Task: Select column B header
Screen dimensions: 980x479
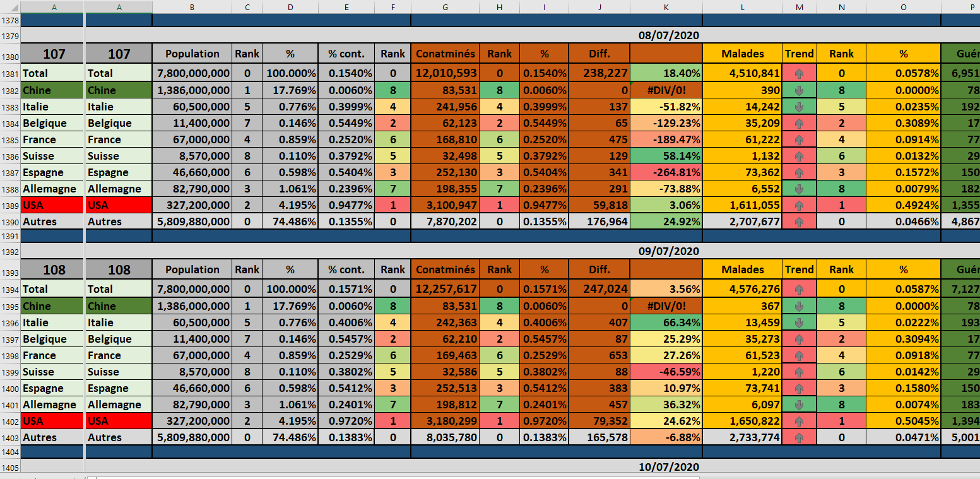Action: point(192,7)
